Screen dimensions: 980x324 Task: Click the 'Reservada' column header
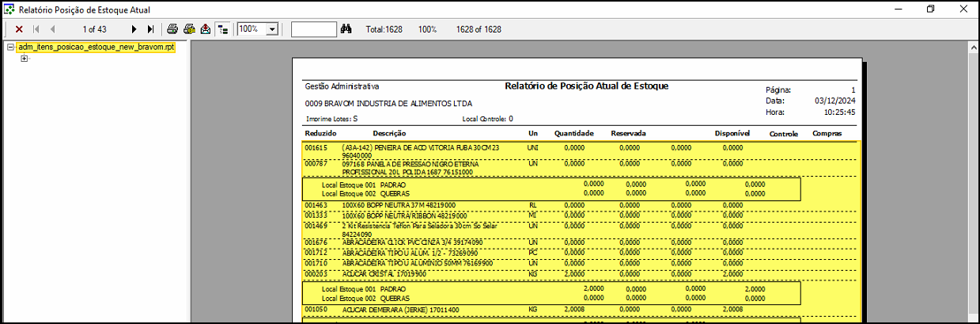(x=629, y=134)
